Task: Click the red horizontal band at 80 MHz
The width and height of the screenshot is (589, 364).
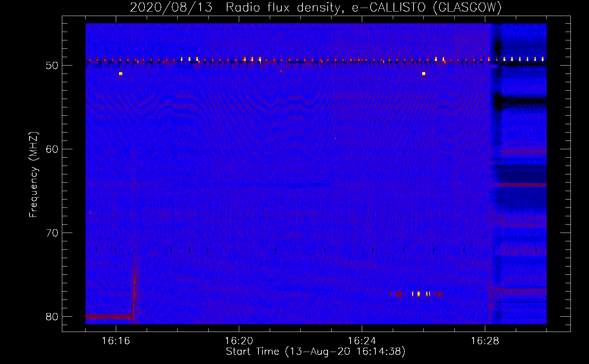Action: [x=108, y=317]
